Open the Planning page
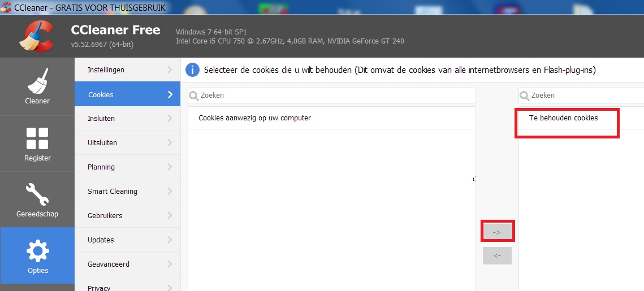Viewport: 644px width, 291px height. [x=127, y=167]
